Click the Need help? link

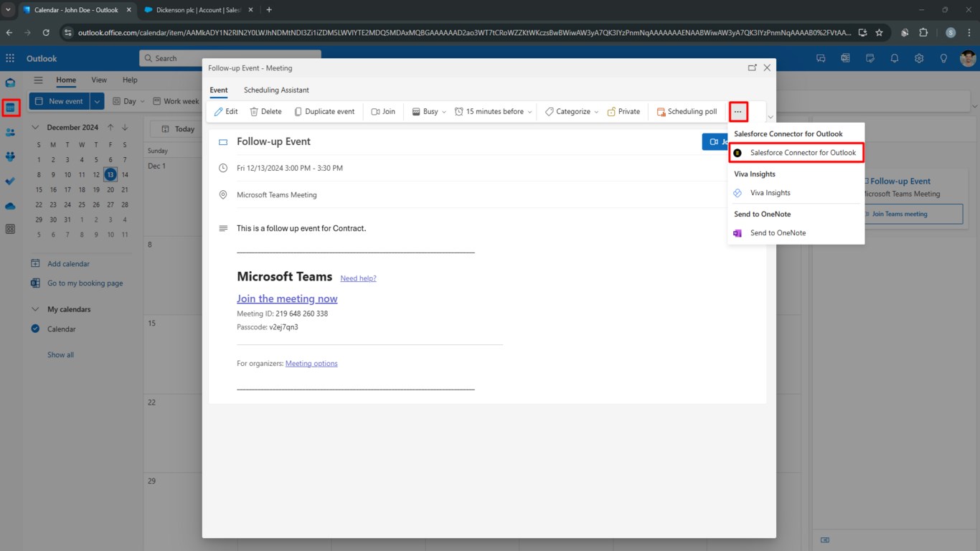coord(358,278)
